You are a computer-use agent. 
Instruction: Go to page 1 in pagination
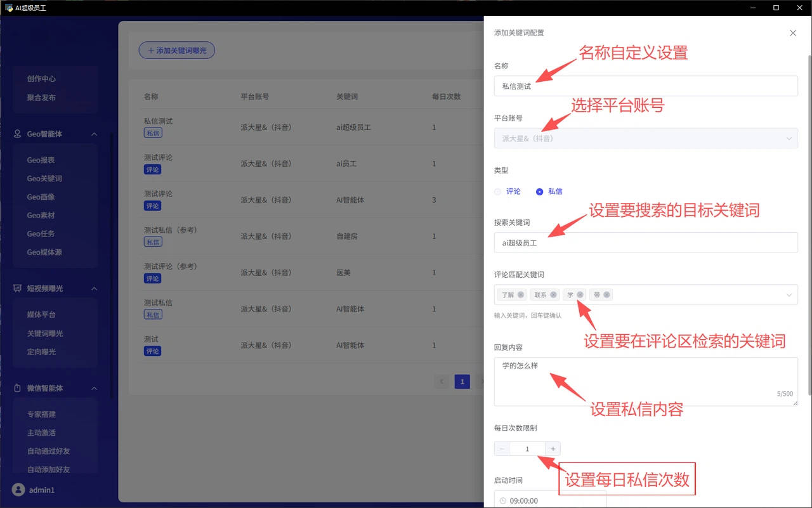(462, 382)
